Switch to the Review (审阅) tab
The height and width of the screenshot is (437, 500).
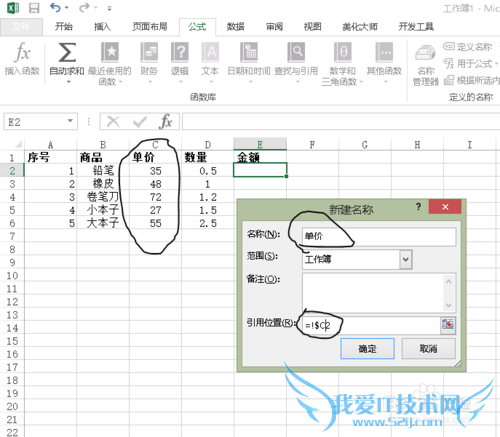pyautogui.click(x=274, y=27)
